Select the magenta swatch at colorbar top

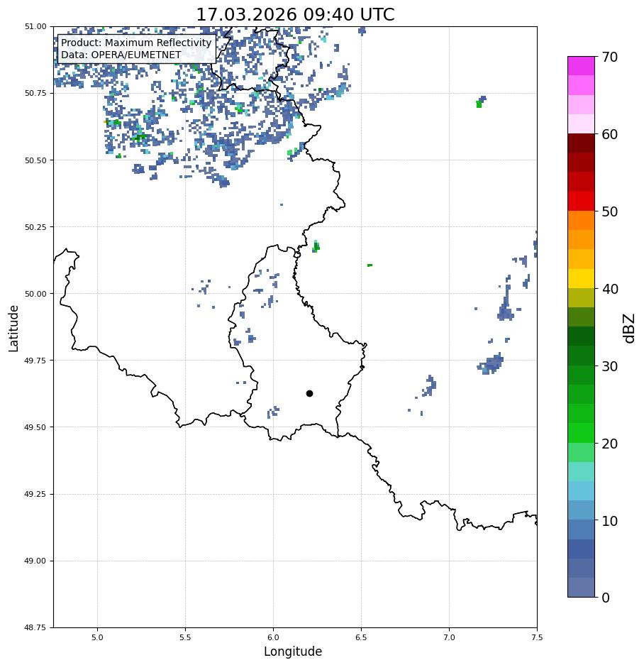coord(582,66)
